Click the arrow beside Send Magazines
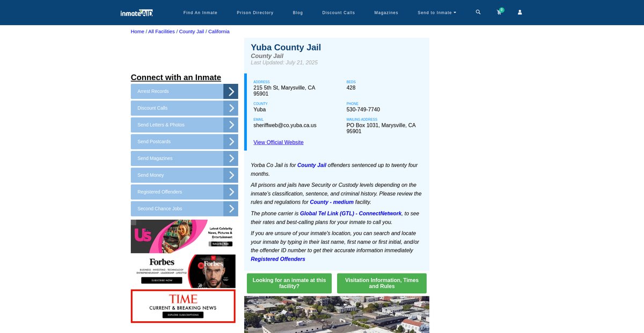Screen dimensions: 644x333 231,158
